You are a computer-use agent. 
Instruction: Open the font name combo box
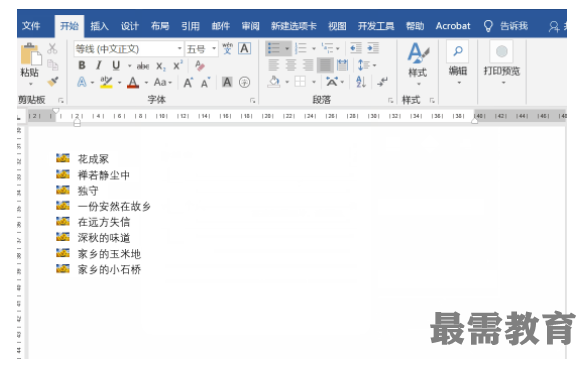[129, 49]
